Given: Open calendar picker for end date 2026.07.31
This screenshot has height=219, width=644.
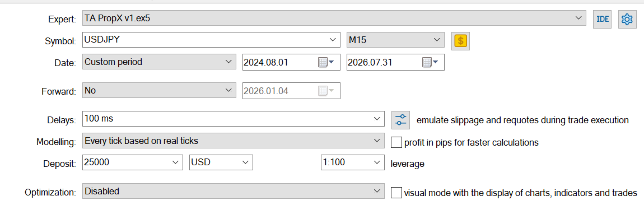Looking at the screenshot, I should [431, 63].
